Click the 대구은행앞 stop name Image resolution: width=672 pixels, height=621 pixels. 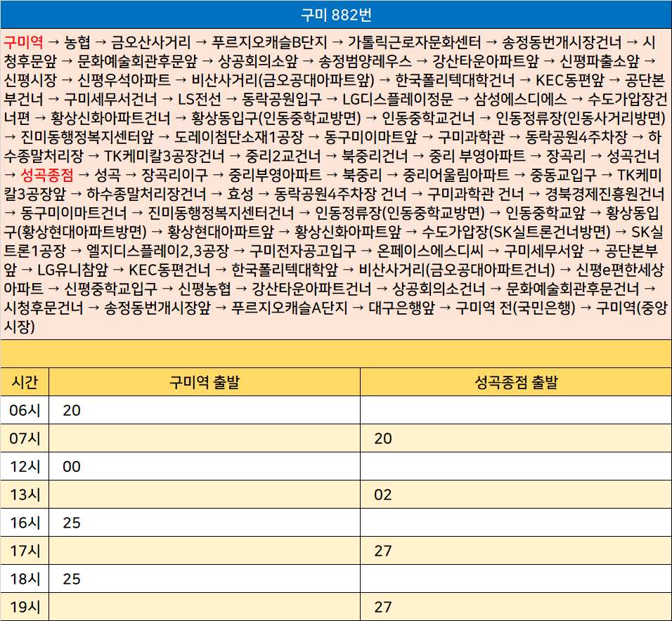pos(401,307)
